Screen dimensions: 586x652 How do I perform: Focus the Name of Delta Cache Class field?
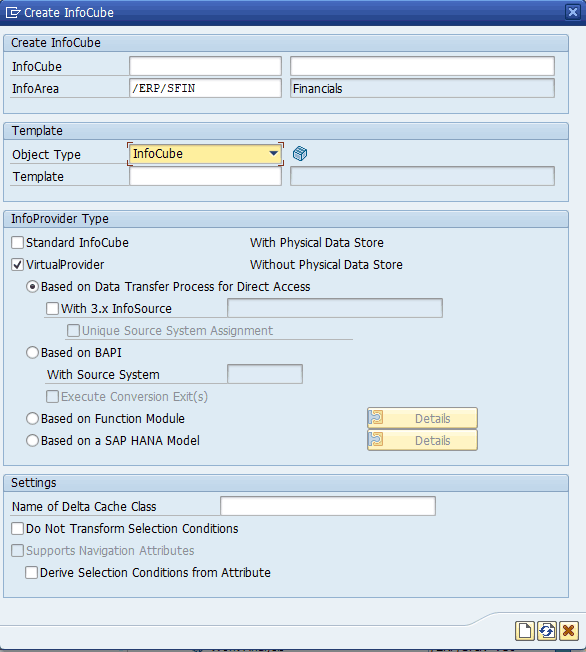pos(328,506)
